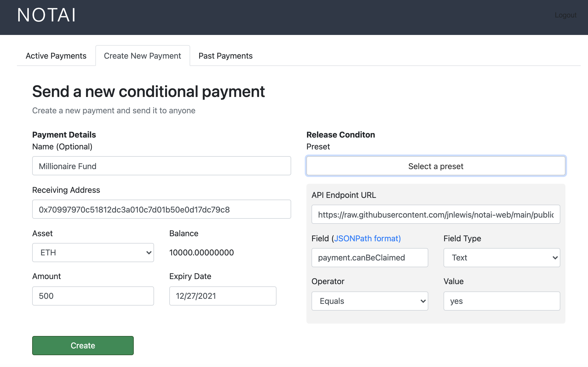
Task: Click the NOTAI logo
Action: coord(47,15)
